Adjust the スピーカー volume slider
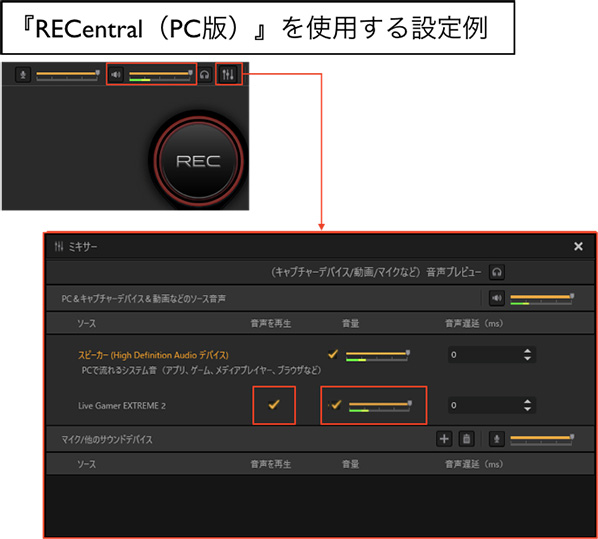This screenshot has height=539, width=598. point(378,356)
